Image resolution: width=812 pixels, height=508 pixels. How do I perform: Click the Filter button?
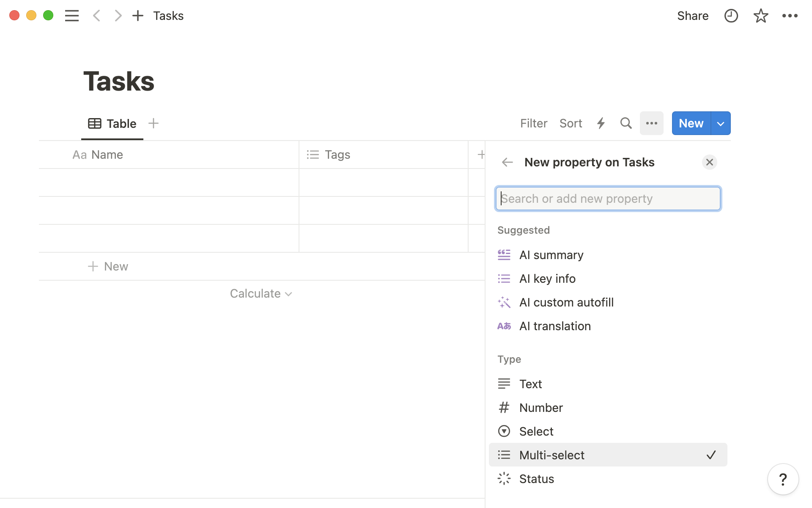click(533, 123)
